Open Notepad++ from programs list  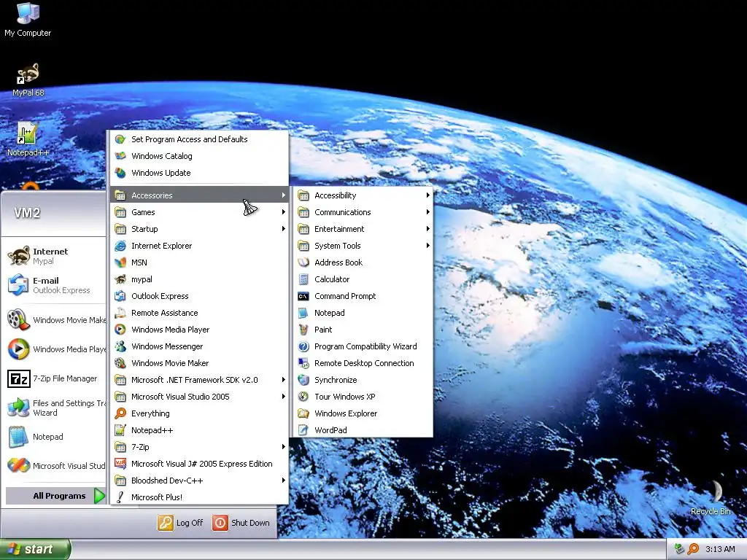200,430
